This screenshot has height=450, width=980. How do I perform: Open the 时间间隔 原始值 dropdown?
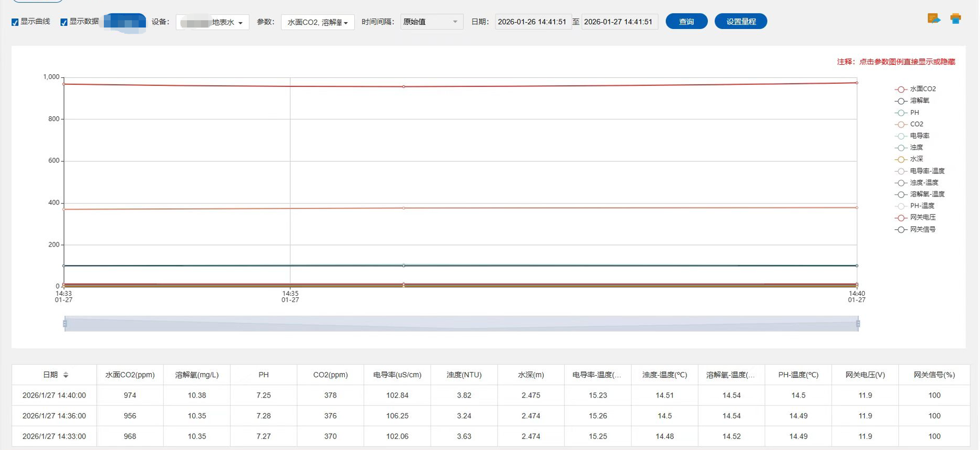tap(432, 22)
